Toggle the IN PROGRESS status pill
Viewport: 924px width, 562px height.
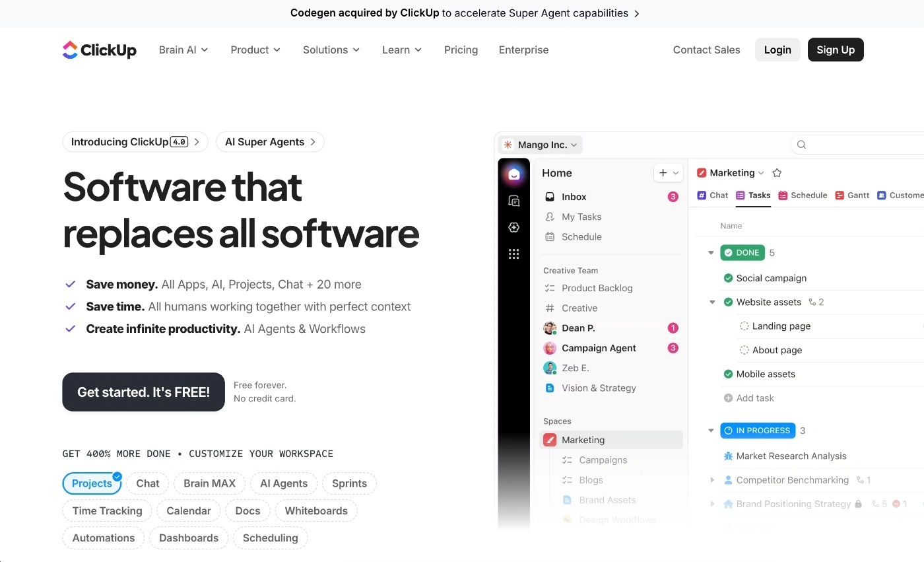click(758, 430)
